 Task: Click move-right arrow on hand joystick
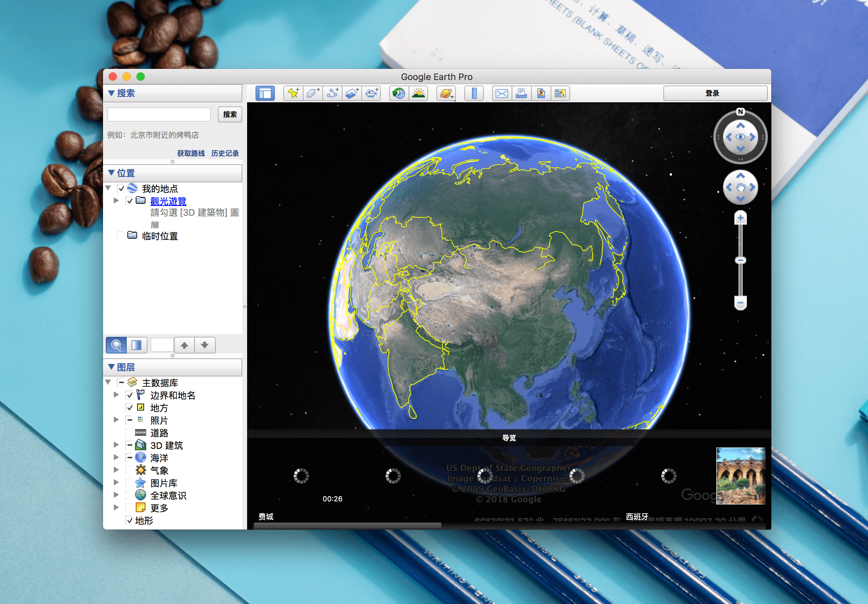point(752,187)
